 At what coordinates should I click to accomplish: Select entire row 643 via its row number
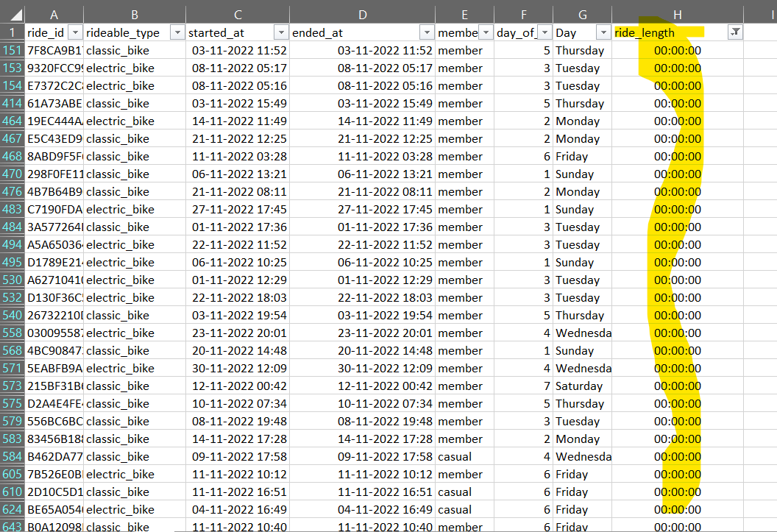[12, 527]
